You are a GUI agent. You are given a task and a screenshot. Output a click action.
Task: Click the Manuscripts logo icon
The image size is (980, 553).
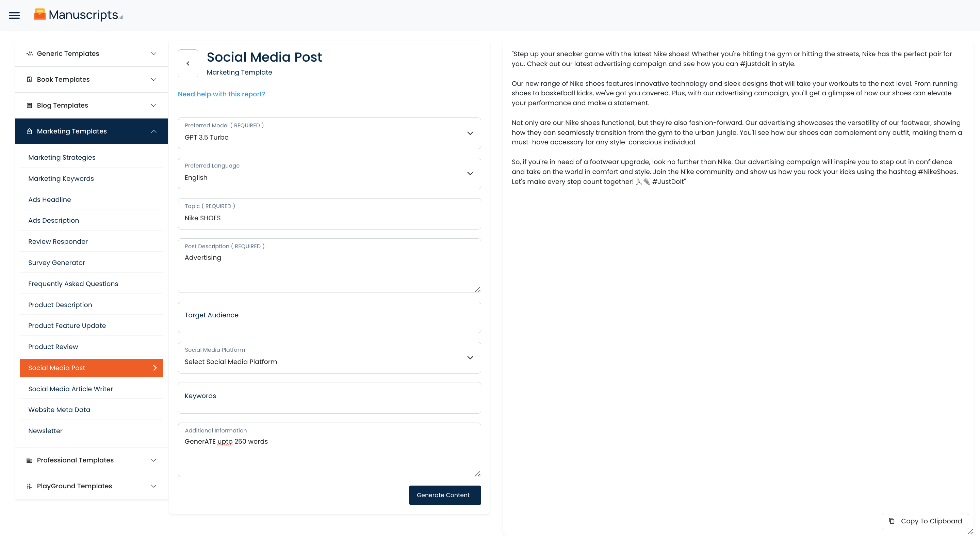[39, 14]
